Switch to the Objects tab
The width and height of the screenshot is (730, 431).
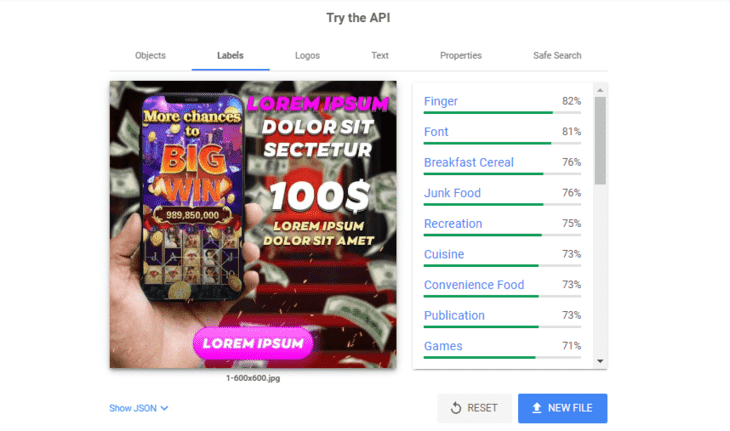pyautogui.click(x=150, y=55)
